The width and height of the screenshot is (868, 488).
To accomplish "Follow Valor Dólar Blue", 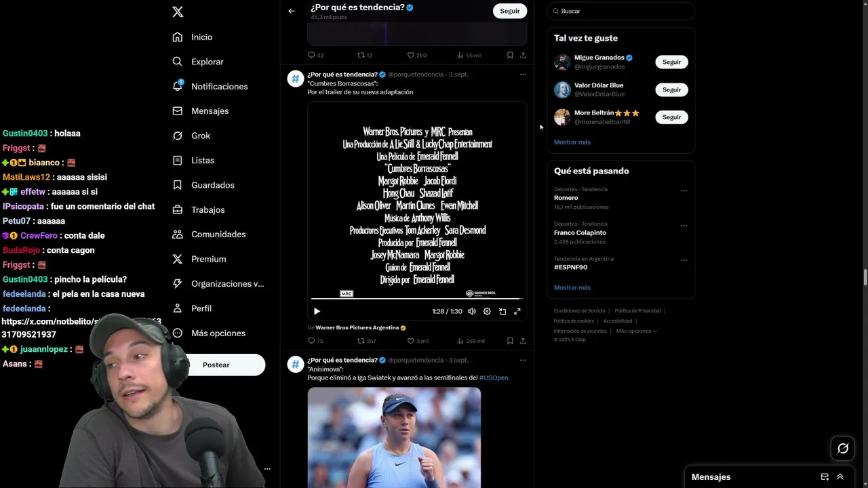I will tap(671, 89).
